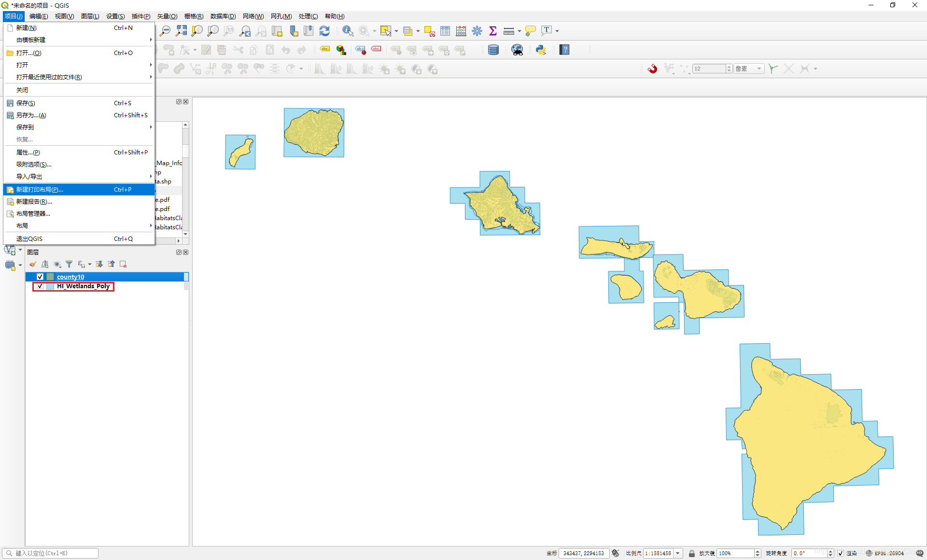This screenshot has height=560, width=927.
Task: Click the messages log icon in status bar
Action: pyautogui.click(x=920, y=553)
